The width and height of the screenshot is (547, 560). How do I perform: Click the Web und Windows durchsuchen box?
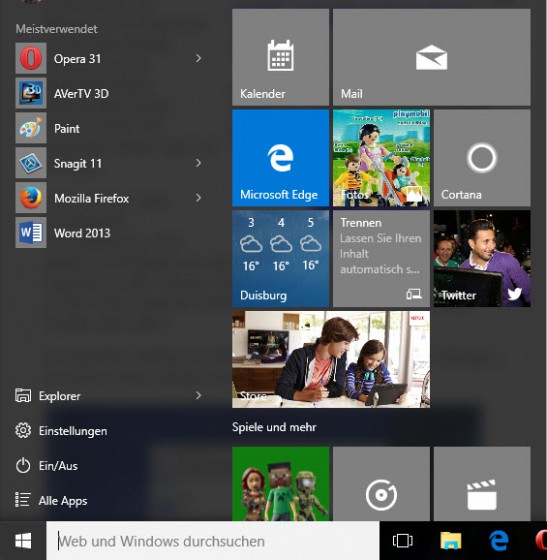(213, 541)
